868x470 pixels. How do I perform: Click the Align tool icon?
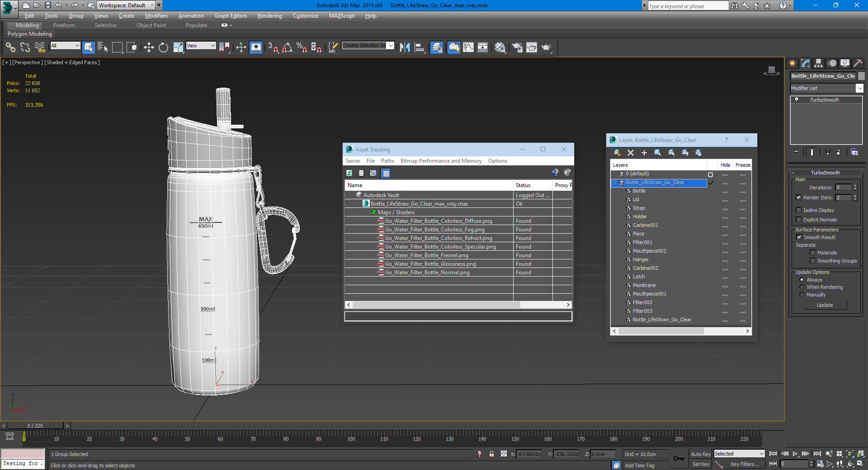click(419, 47)
